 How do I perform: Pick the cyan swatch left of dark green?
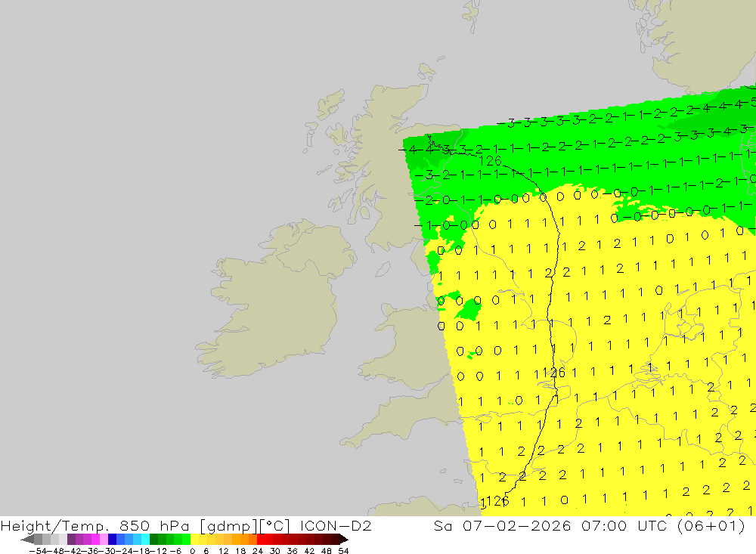tap(145, 540)
